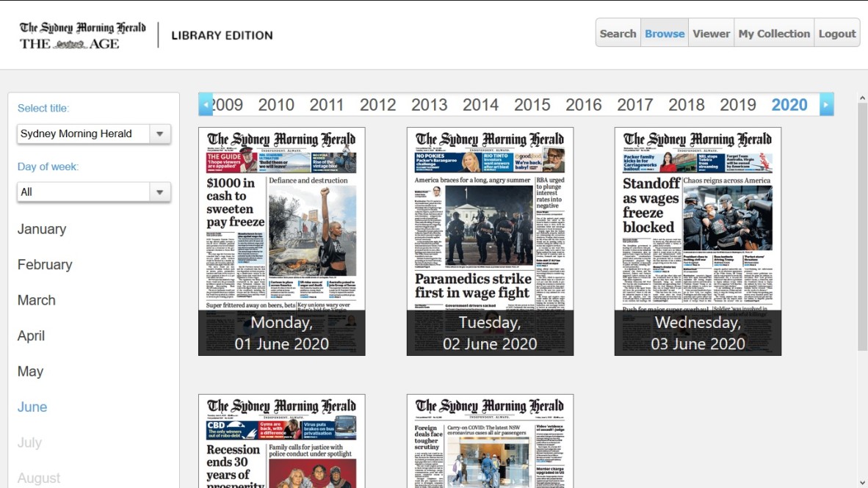Select year 2017 in timeline
This screenshot has height=488, width=868.
(x=635, y=104)
